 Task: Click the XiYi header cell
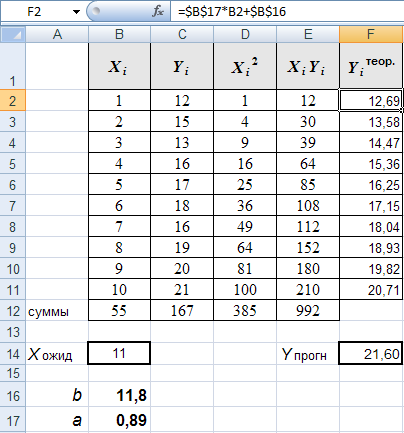(308, 66)
